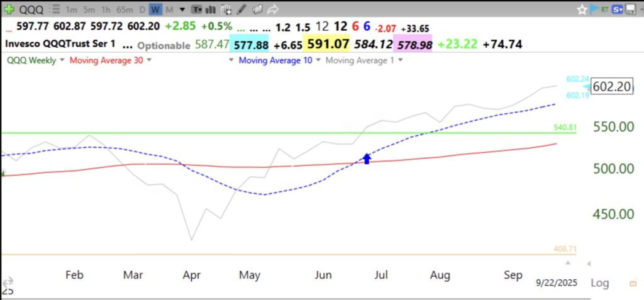Click the yellow highlighted 591.07 value
The image size is (644, 300).
(x=328, y=43)
